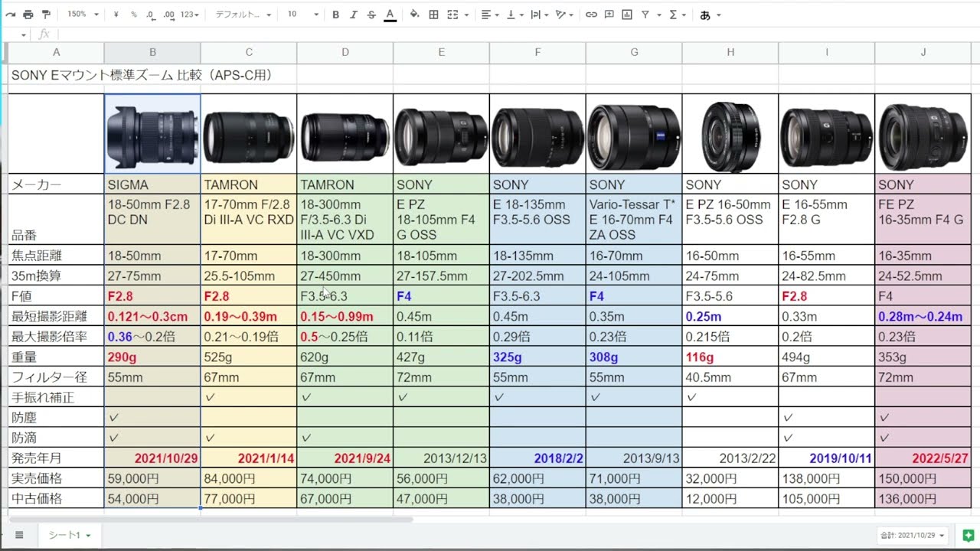
Task: Toggle strikethrough formatting
Action: (x=371, y=15)
